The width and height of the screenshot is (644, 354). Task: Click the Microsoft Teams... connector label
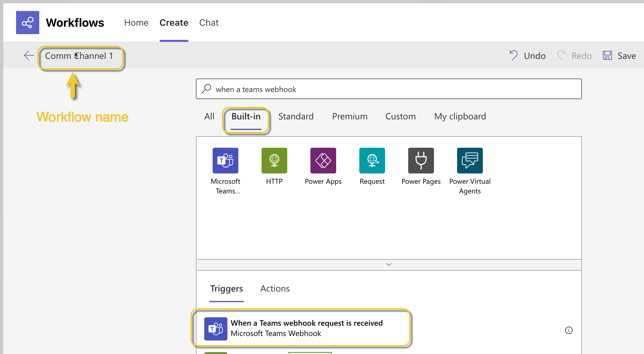point(226,186)
